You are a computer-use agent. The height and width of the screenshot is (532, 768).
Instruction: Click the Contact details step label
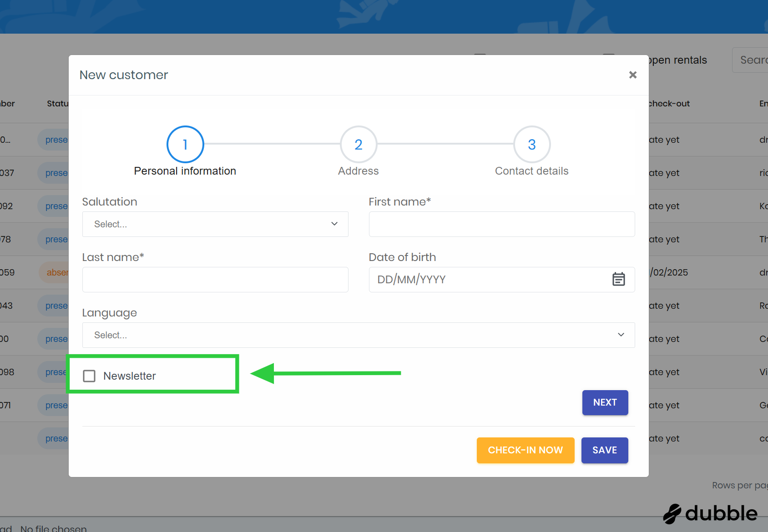531,171
